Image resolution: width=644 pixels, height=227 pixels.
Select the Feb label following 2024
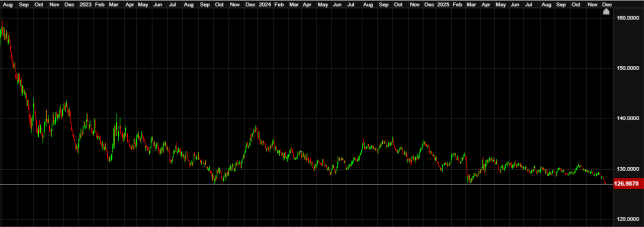click(279, 4)
